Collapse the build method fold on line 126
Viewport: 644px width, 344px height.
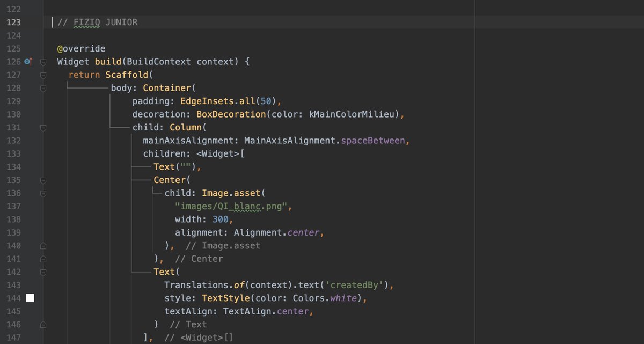[x=43, y=62]
